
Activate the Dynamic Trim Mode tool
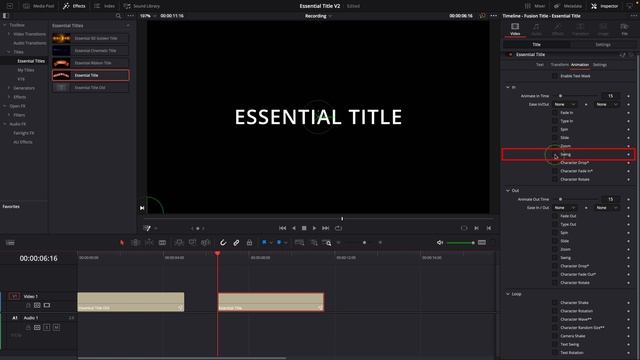(x=149, y=242)
